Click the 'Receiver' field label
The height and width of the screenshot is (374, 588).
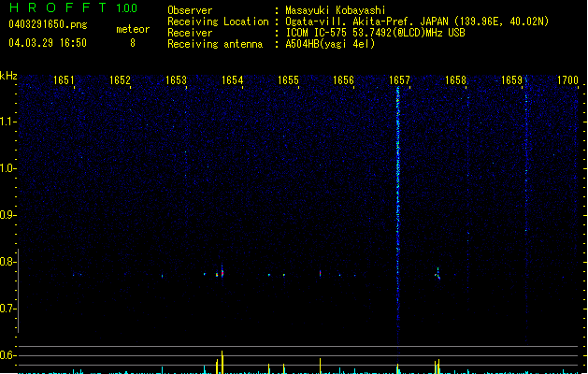tap(190, 33)
